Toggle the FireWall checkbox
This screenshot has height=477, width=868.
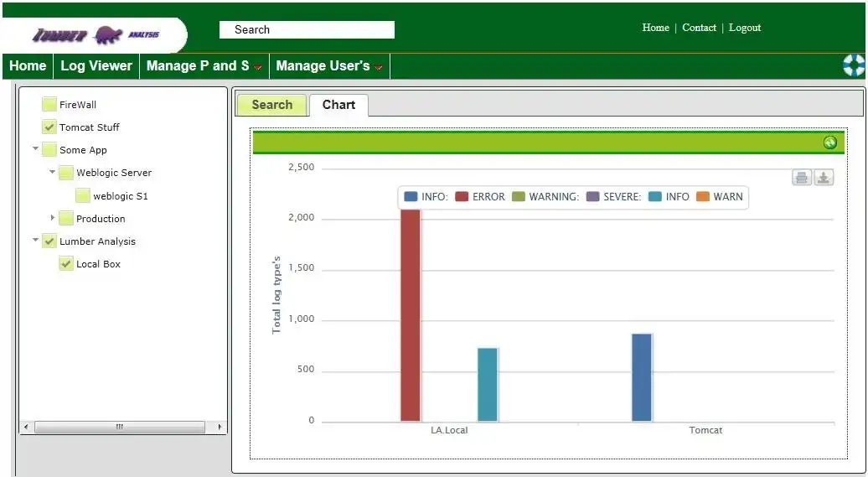[49, 104]
